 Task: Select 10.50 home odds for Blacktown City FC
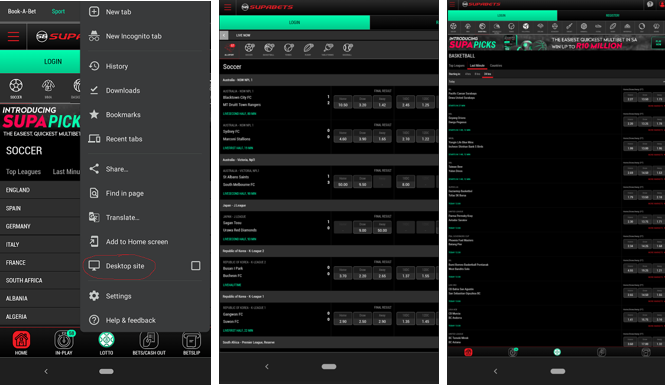(343, 102)
